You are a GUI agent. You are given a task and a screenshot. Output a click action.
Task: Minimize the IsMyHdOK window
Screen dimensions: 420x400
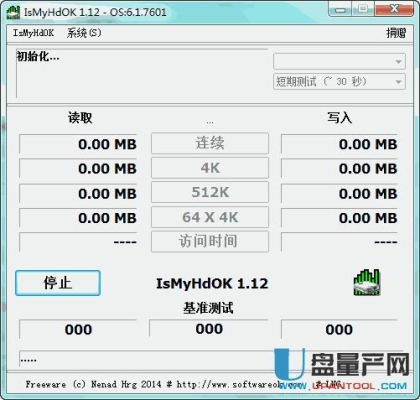coord(340,9)
